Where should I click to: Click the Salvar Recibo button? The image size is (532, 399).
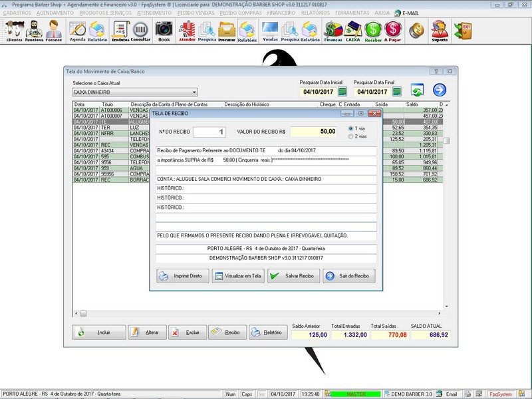[292, 276]
